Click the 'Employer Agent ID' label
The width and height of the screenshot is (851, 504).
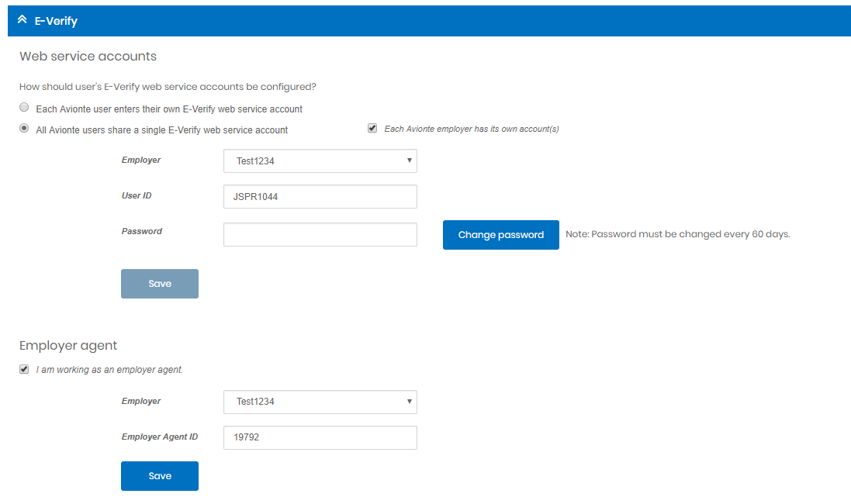(160, 437)
